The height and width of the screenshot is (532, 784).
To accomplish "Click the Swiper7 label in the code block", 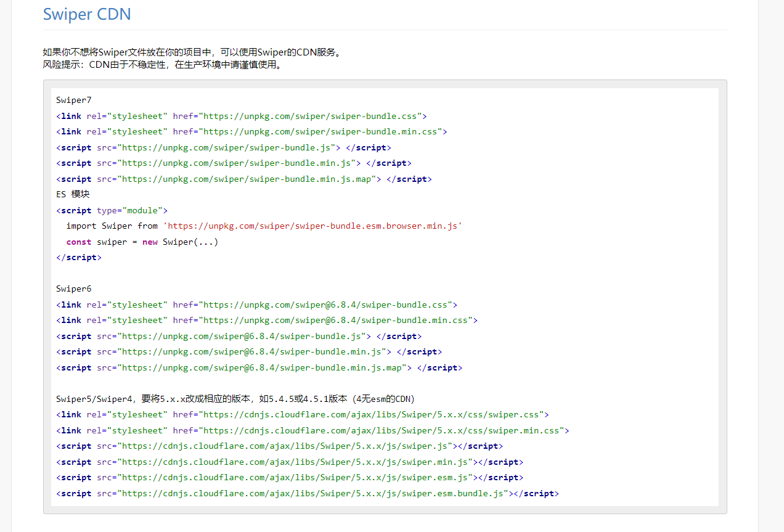I will [x=74, y=100].
